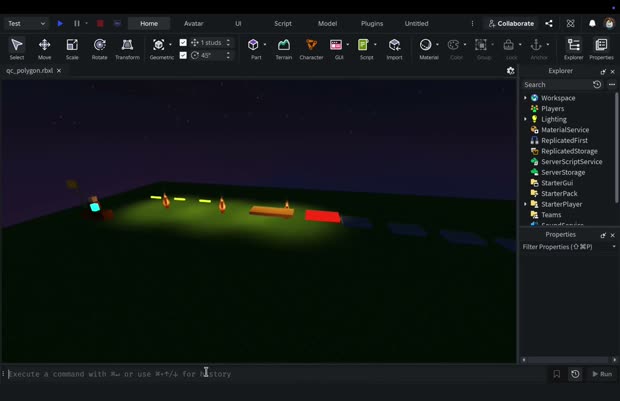Click the Filter Properties field

pyautogui.click(x=565, y=246)
